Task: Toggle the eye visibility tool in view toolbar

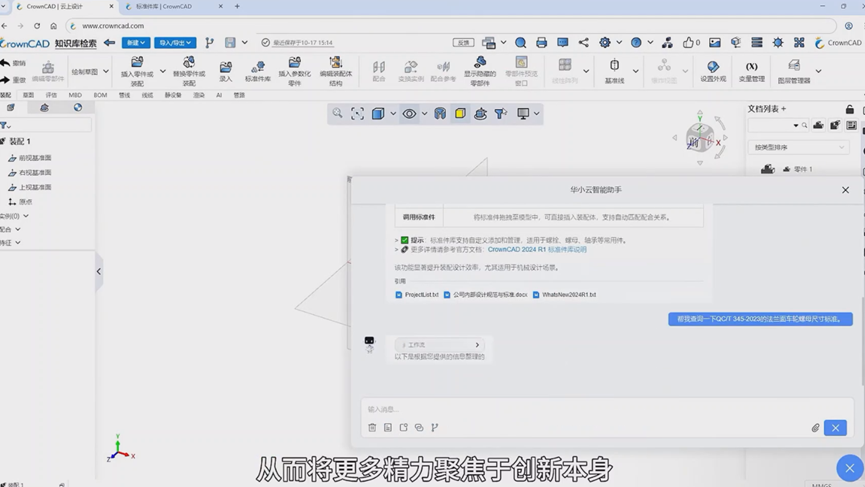Action: click(x=409, y=114)
